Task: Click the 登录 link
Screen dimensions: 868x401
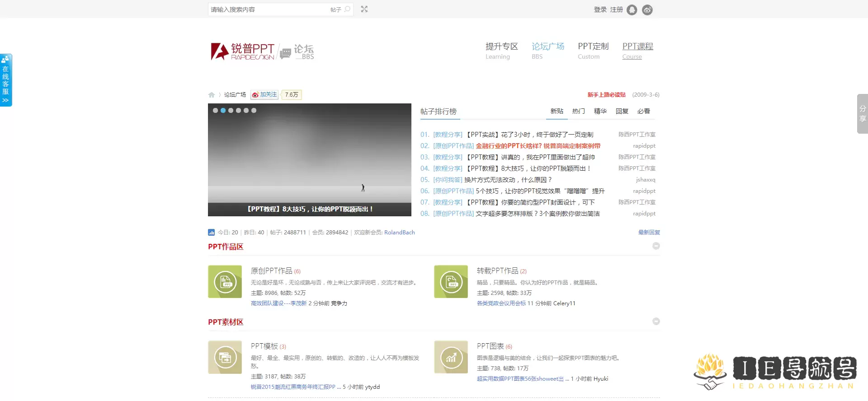Action: 600,9
